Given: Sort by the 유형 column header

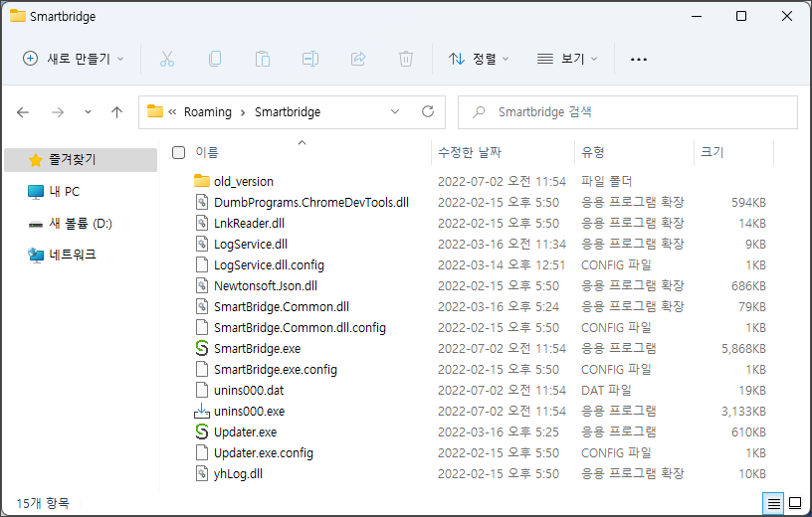Looking at the screenshot, I should click(x=593, y=152).
